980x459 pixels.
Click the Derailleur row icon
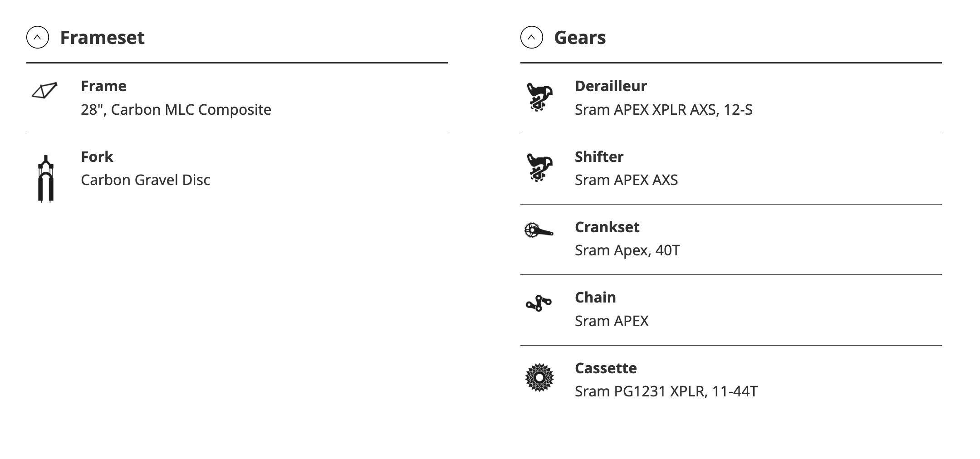click(x=539, y=97)
